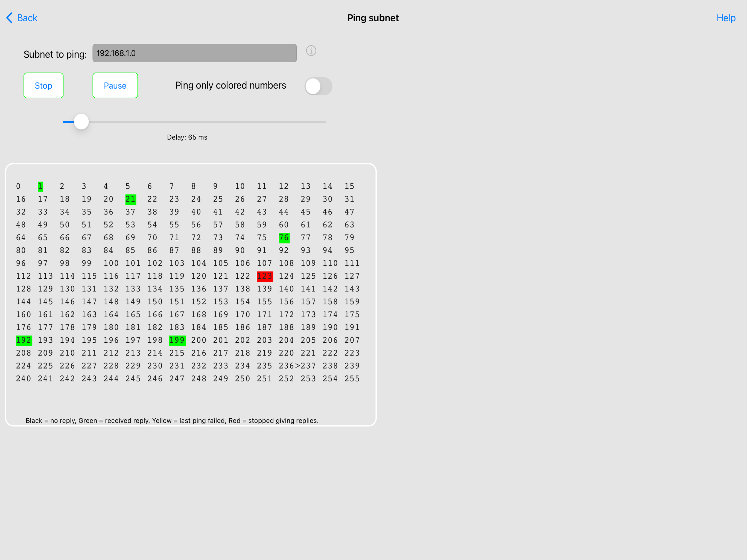Click number 0 in the ping grid

pos(18,186)
